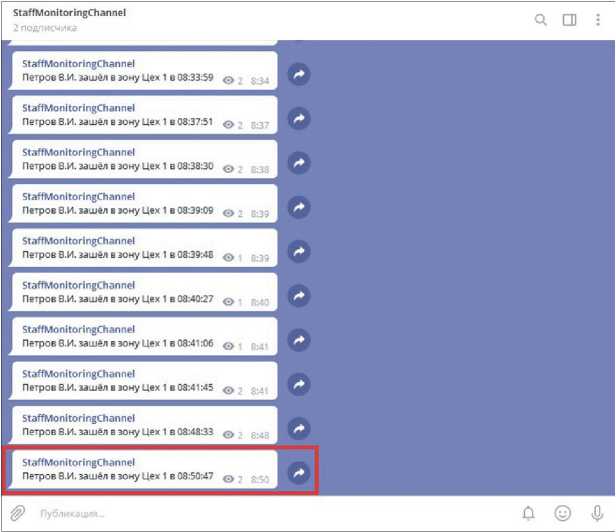Open channel info via StaffMonitoringChannel header title
The height and width of the screenshot is (532, 616).
coord(70,13)
